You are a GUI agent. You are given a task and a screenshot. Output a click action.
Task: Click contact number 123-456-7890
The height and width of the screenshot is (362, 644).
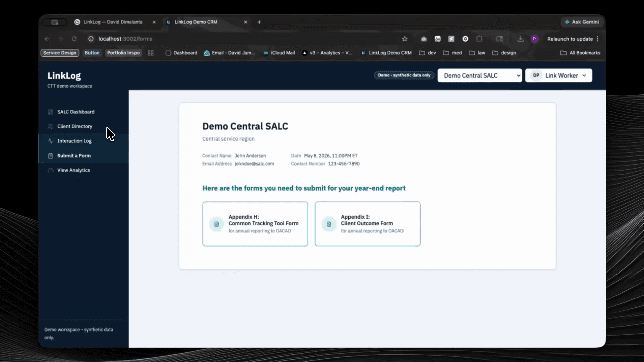pyautogui.click(x=344, y=164)
